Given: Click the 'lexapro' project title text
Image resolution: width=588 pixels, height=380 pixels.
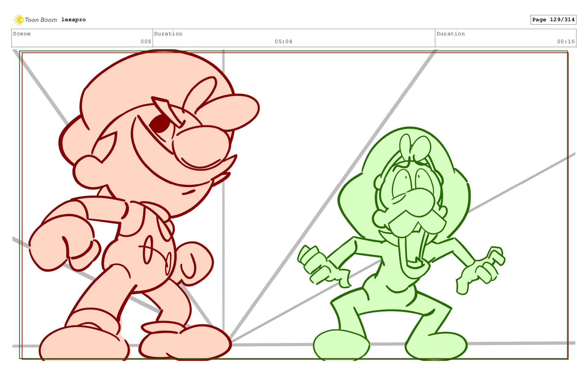Looking at the screenshot, I should click(73, 20).
